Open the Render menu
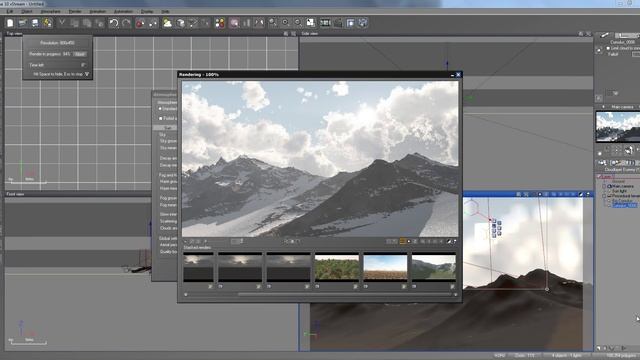 coord(75,11)
